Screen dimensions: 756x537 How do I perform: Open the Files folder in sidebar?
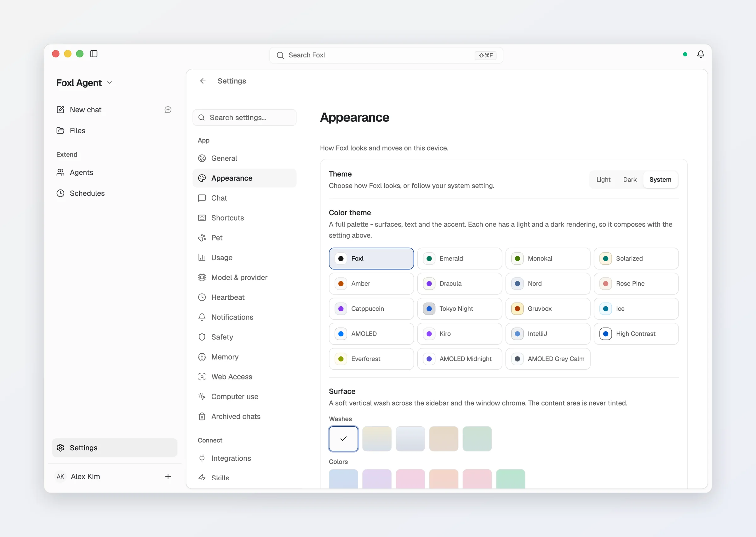tap(115, 130)
